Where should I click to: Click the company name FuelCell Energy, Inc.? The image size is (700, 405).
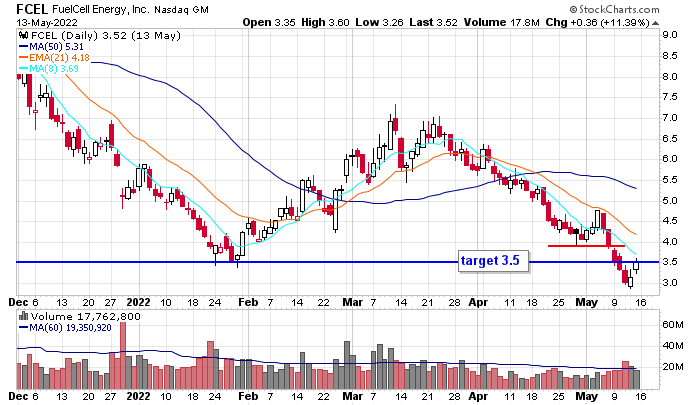100,9
